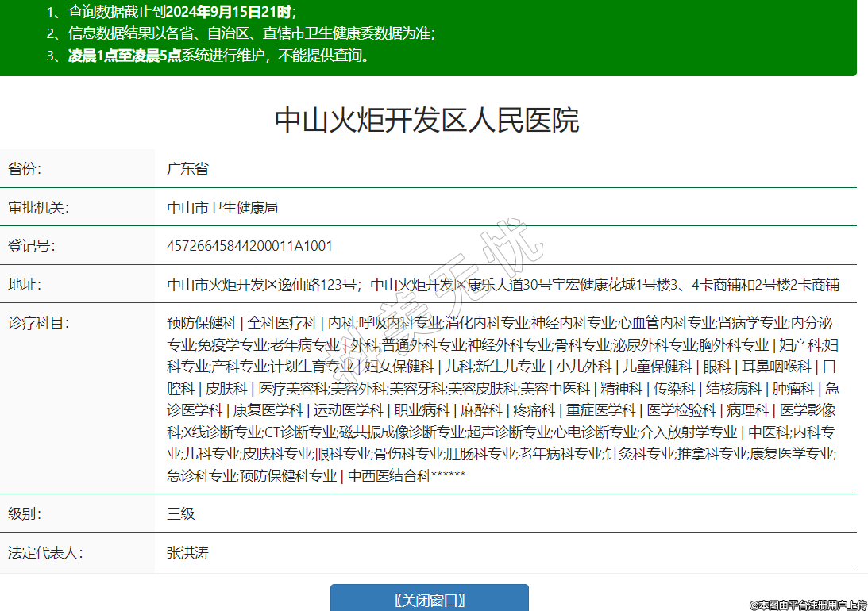Click the registration number 45726645844200011A1001
868x611 pixels.
point(249,246)
